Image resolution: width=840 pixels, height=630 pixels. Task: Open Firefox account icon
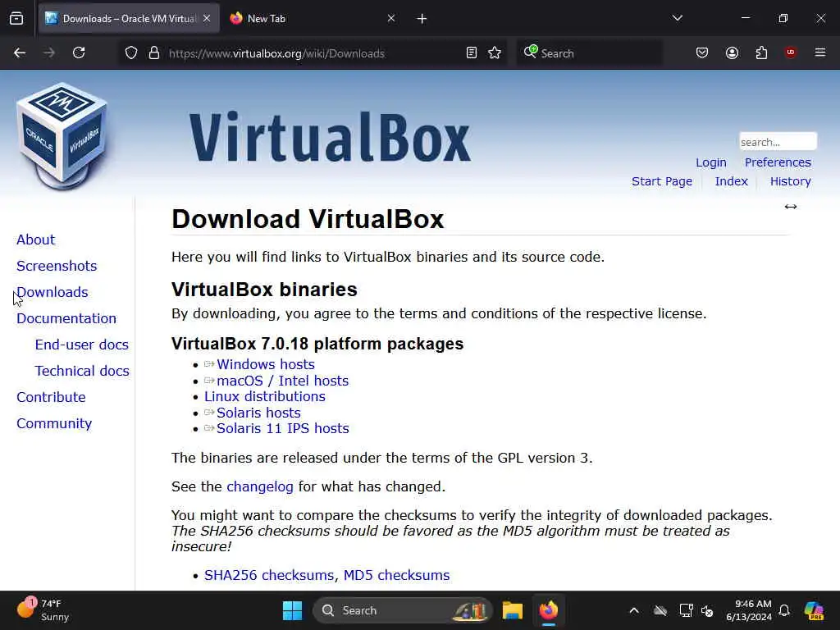tap(732, 52)
